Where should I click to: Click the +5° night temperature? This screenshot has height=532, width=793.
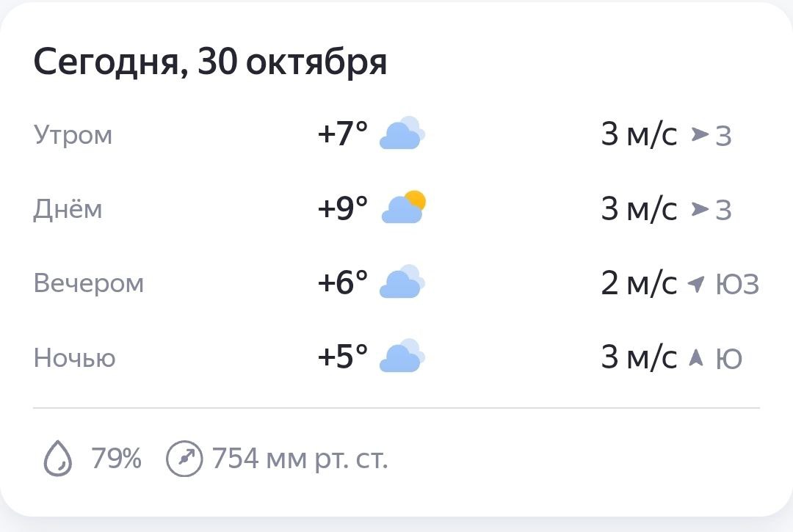click(342, 357)
